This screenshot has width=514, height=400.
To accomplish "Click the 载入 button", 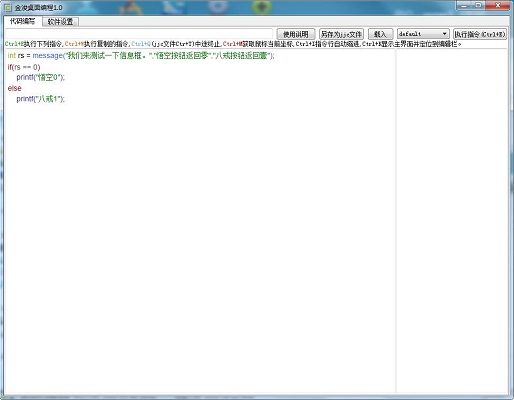I will pos(380,34).
